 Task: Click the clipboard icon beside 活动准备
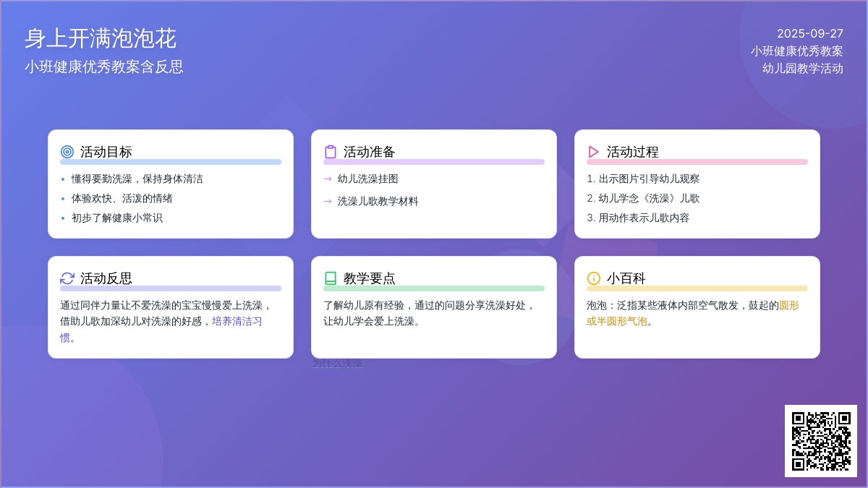pyautogui.click(x=331, y=152)
